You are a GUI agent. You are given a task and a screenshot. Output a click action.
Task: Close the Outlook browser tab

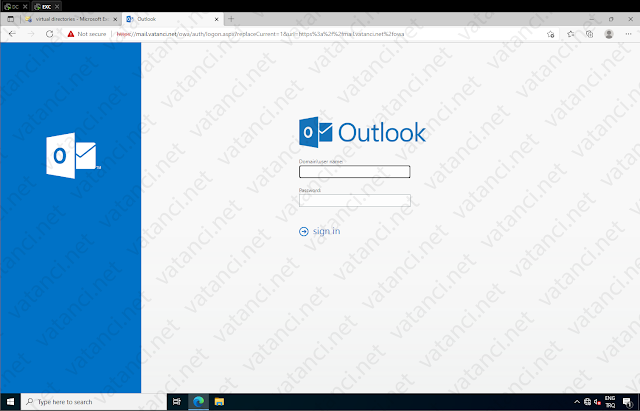point(216,19)
